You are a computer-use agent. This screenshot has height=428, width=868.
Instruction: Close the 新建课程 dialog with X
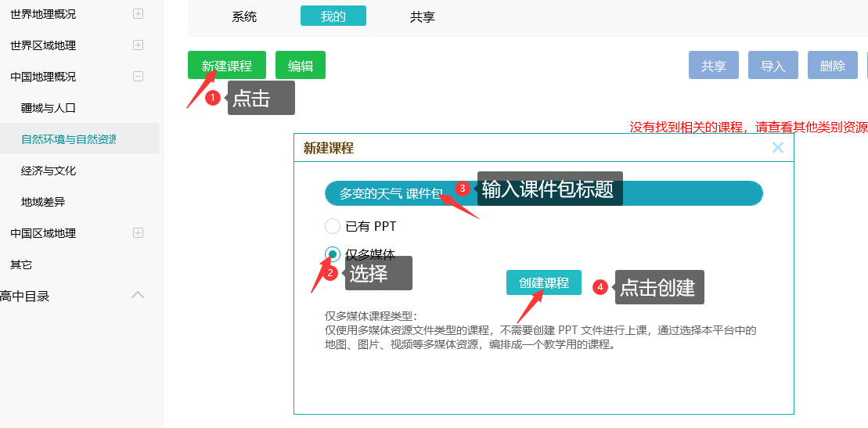click(777, 148)
